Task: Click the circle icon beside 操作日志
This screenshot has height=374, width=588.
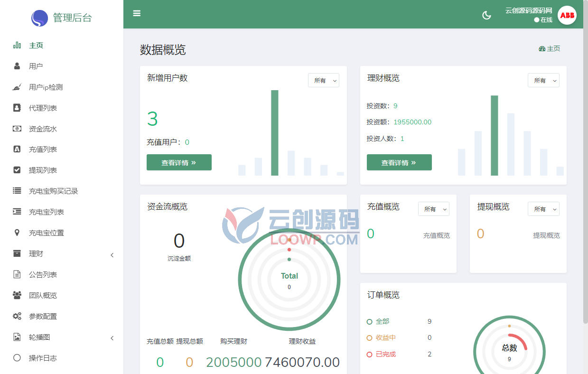Action: tap(17, 358)
